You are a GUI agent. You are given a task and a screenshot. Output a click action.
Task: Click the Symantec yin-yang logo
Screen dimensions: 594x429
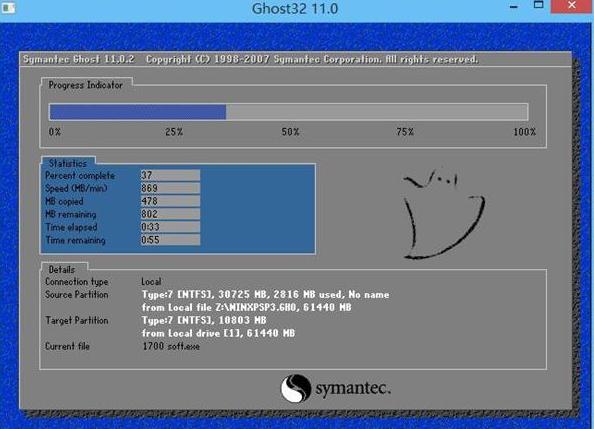coord(295,388)
